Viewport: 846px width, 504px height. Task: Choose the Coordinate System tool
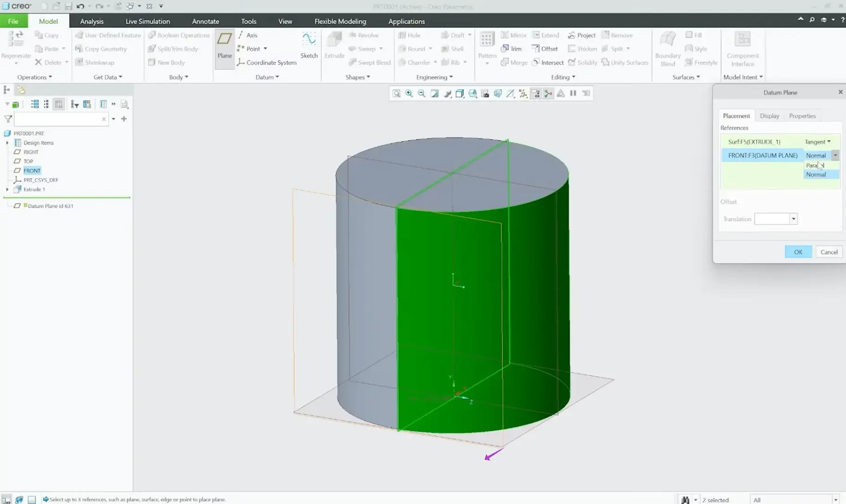tap(267, 62)
